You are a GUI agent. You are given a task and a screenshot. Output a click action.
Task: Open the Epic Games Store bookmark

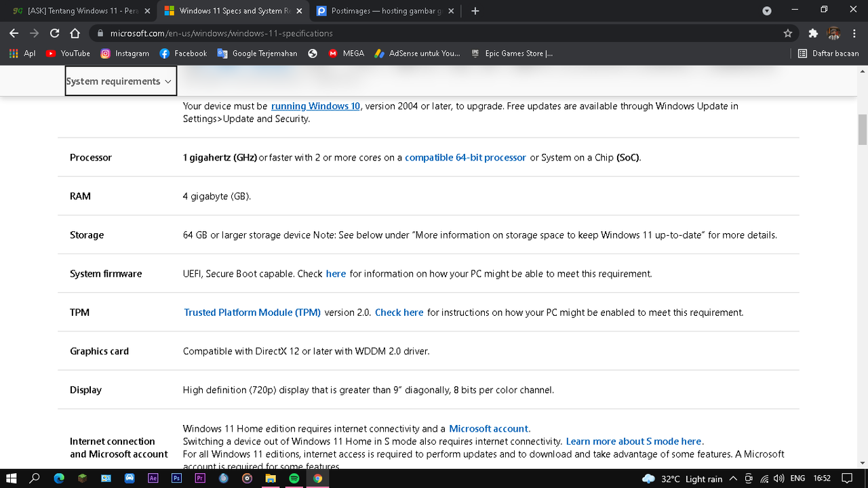pos(511,53)
